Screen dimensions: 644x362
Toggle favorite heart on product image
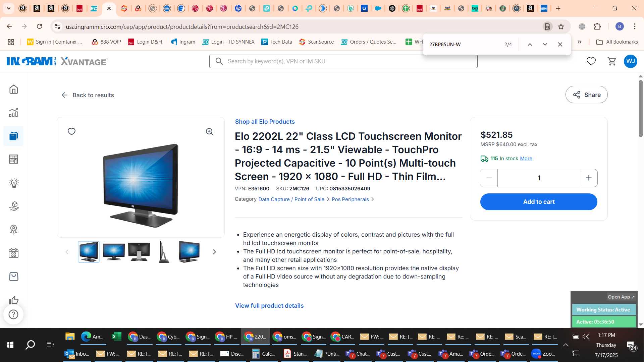click(x=71, y=131)
